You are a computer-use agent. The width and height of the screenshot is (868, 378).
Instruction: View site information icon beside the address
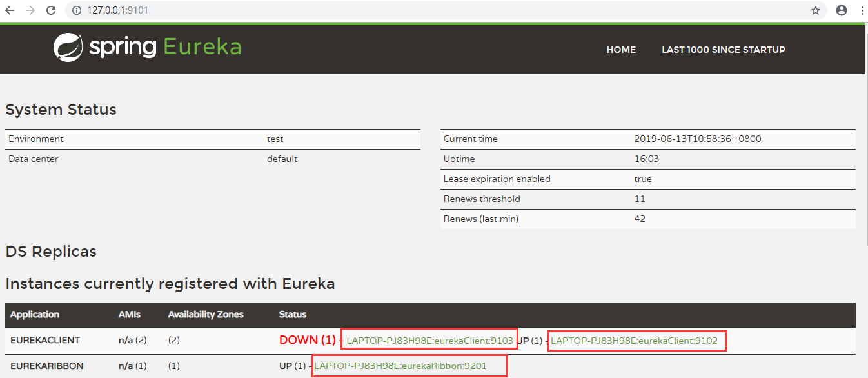tap(76, 10)
